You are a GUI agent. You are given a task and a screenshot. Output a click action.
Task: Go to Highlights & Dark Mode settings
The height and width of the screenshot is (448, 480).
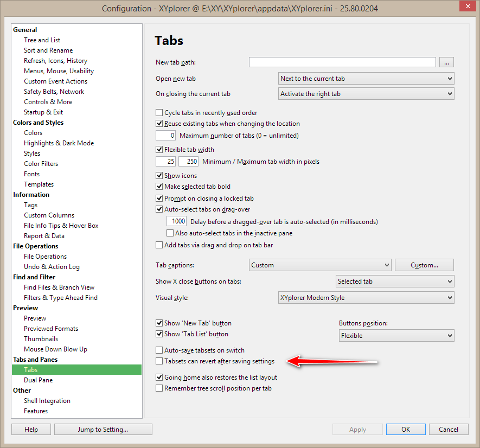pos(59,143)
